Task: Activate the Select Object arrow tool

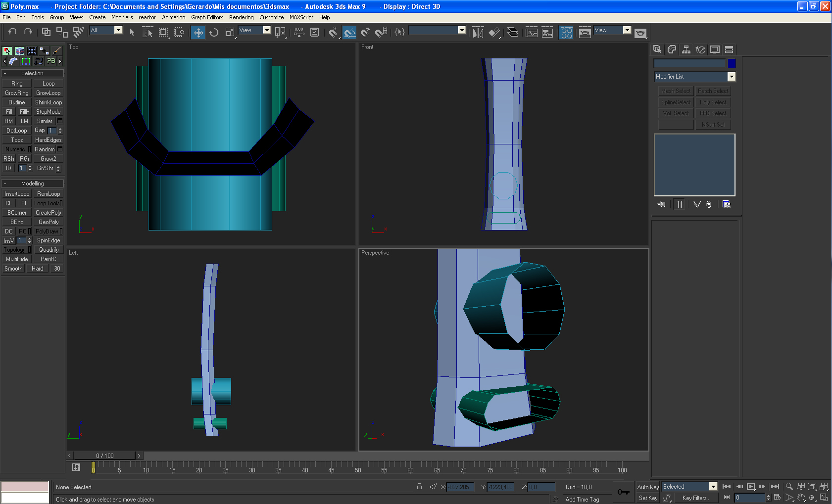Action: pyautogui.click(x=132, y=32)
